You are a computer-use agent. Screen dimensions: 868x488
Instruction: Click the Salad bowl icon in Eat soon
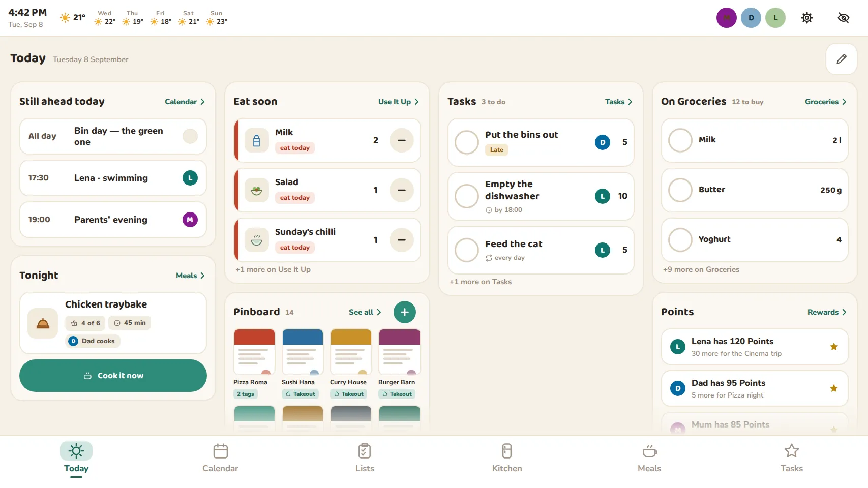257,190
